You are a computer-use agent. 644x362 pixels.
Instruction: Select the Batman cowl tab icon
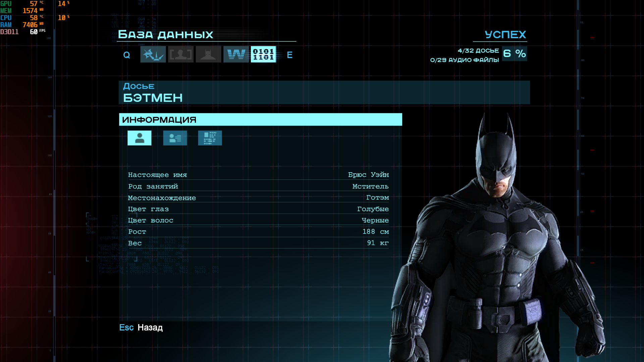tap(208, 54)
